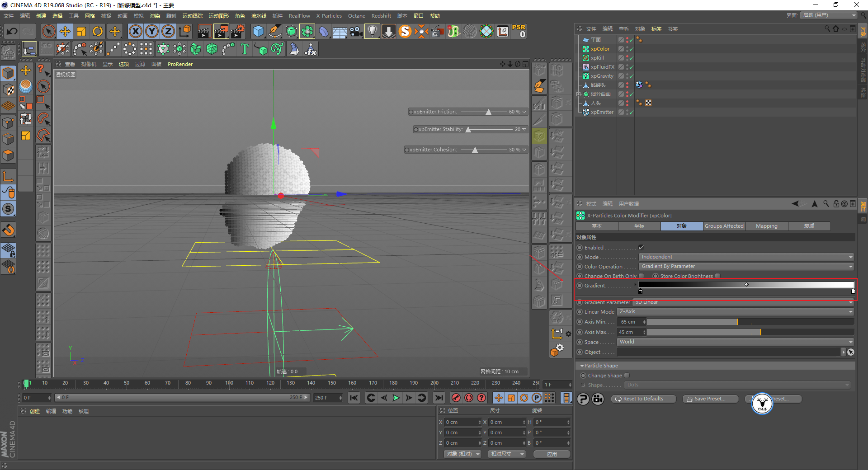Viewport: 868px width, 470px height.
Task: Click the Camera object icon
Action: pos(356,31)
